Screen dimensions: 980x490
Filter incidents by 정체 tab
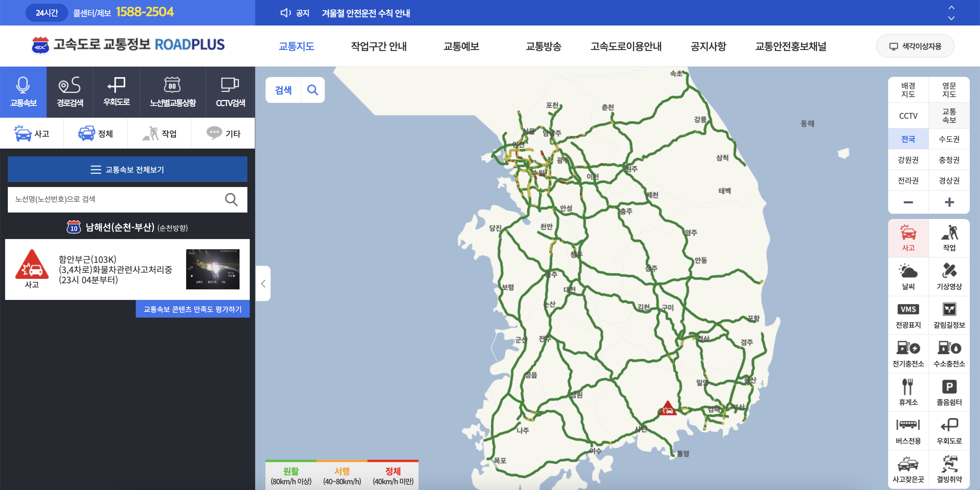pyautogui.click(x=96, y=133)
